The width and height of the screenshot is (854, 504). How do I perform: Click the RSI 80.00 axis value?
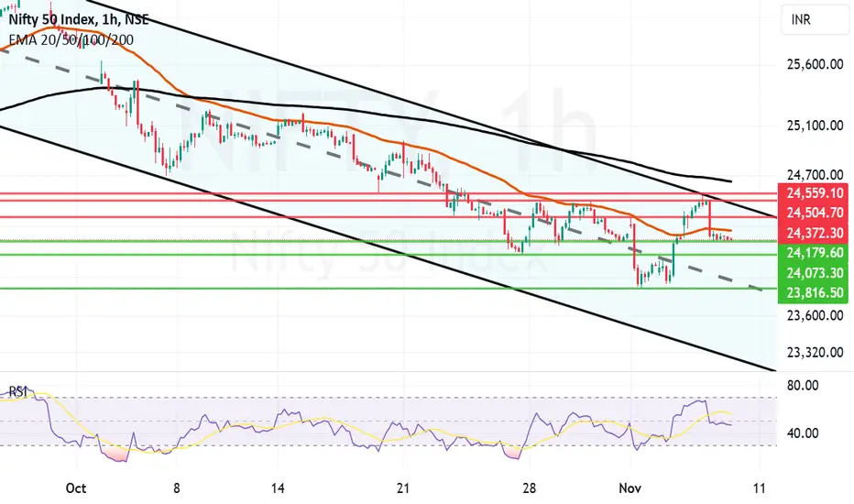coord(803,385)
